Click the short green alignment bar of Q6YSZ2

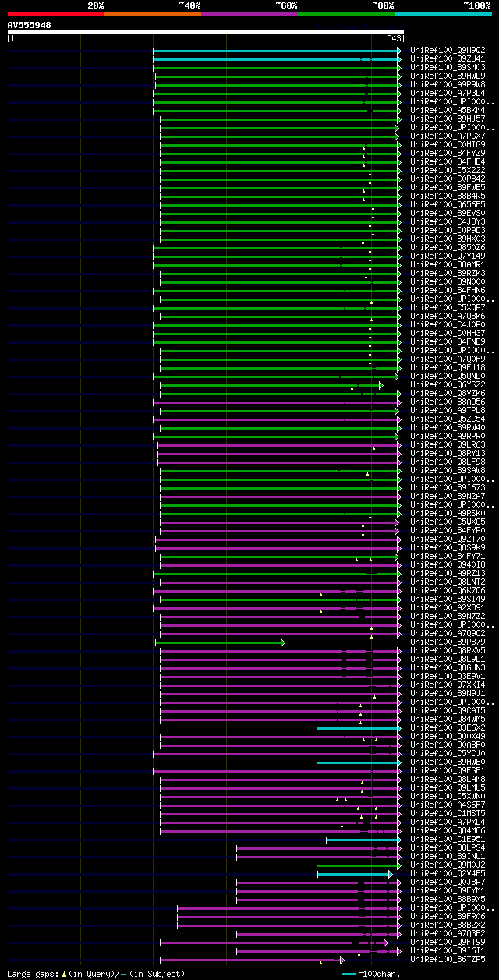coord(271,385)
